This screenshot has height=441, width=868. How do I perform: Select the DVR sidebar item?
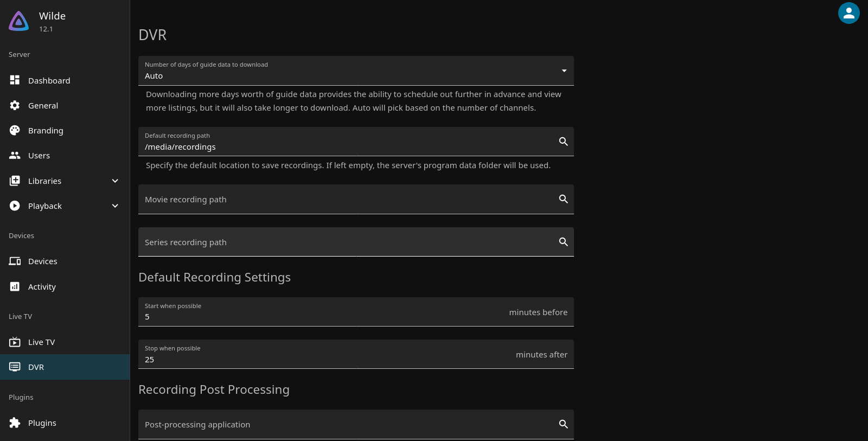[x=65, y=367]
